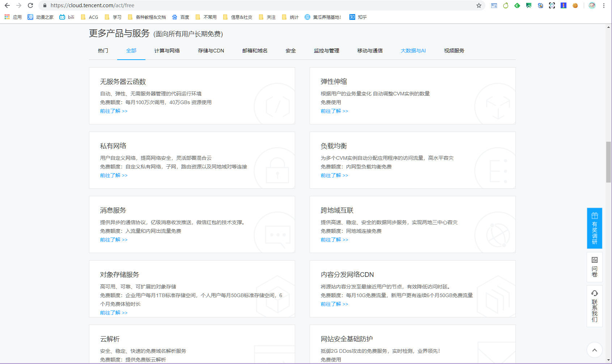Open the 不常用 bookmark folder
Screen dimensions: 612x364
[206, 17]
